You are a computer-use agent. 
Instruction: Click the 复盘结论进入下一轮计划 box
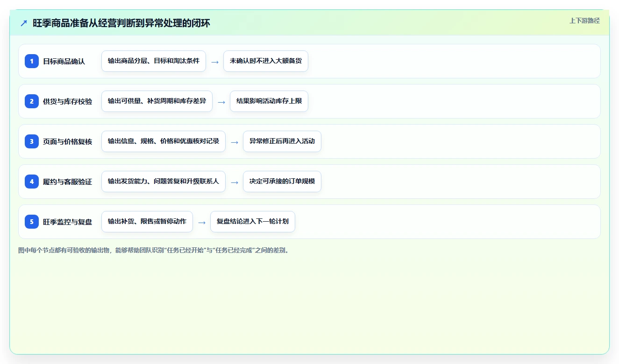click(x=253, y=222)
